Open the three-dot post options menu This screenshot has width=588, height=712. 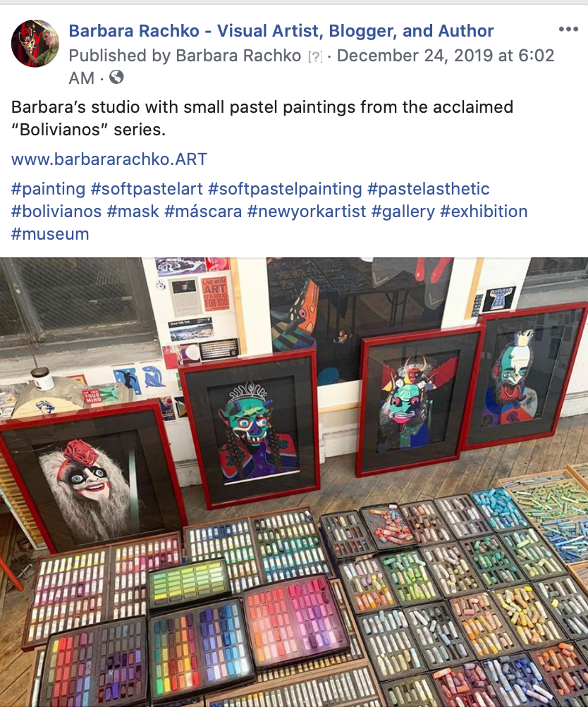pos(568,30)
